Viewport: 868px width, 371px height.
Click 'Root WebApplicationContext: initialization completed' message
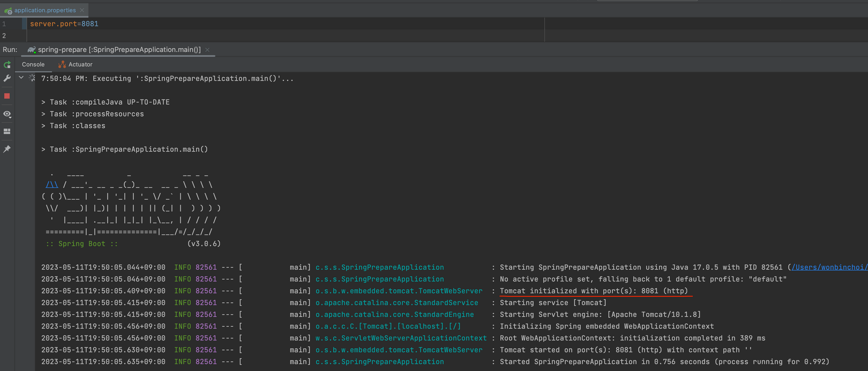click(x=632, y=338)
